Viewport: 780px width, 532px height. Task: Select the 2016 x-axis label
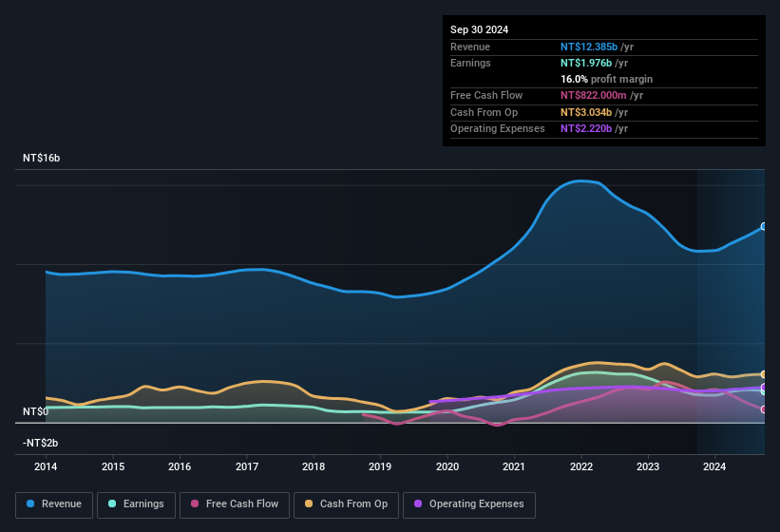180,466
